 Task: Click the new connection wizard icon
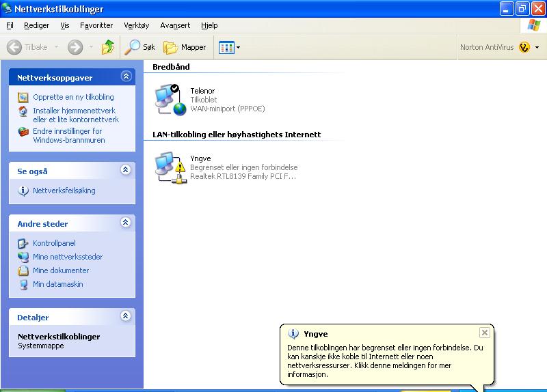tap(23, 98)
